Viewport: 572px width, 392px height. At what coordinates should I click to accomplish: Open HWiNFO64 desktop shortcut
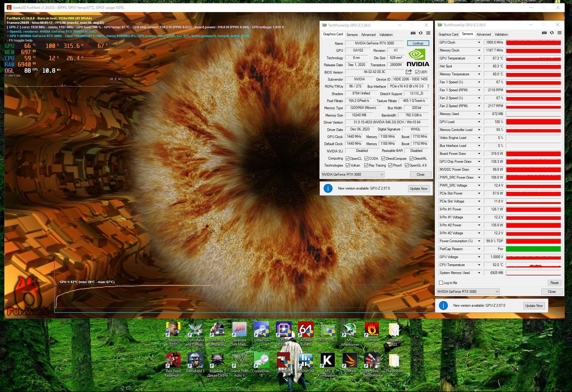coord(306,363)
